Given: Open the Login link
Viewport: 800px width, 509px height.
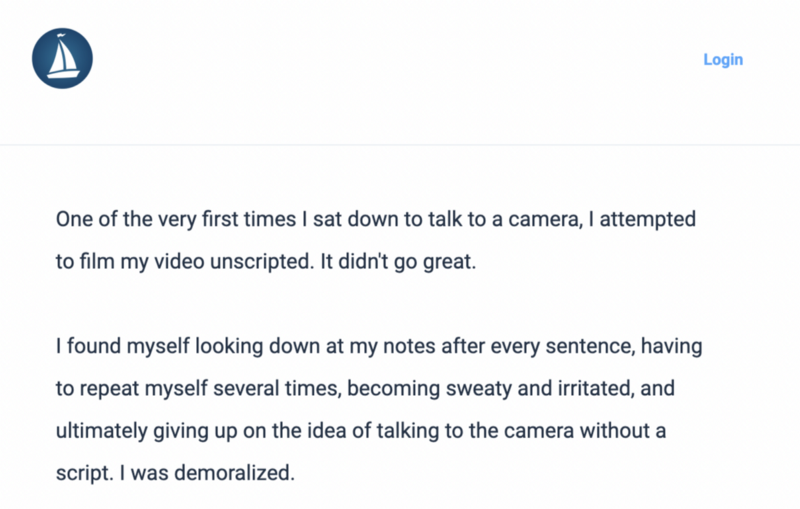Looking at the screenshot, I should click(x=723, y=60).
